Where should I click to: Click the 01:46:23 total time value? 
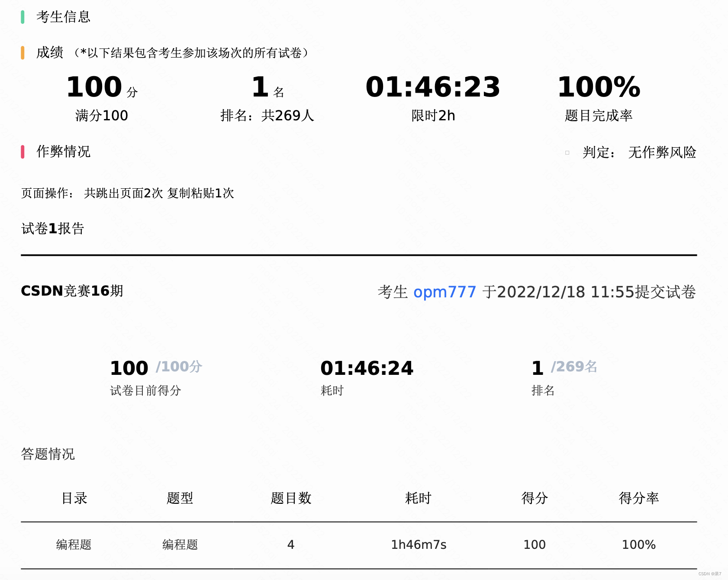433,87
